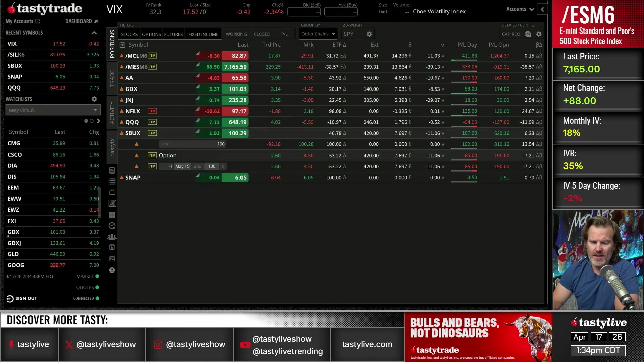Click the grid layout icon in sidebar

click(112, 215)
